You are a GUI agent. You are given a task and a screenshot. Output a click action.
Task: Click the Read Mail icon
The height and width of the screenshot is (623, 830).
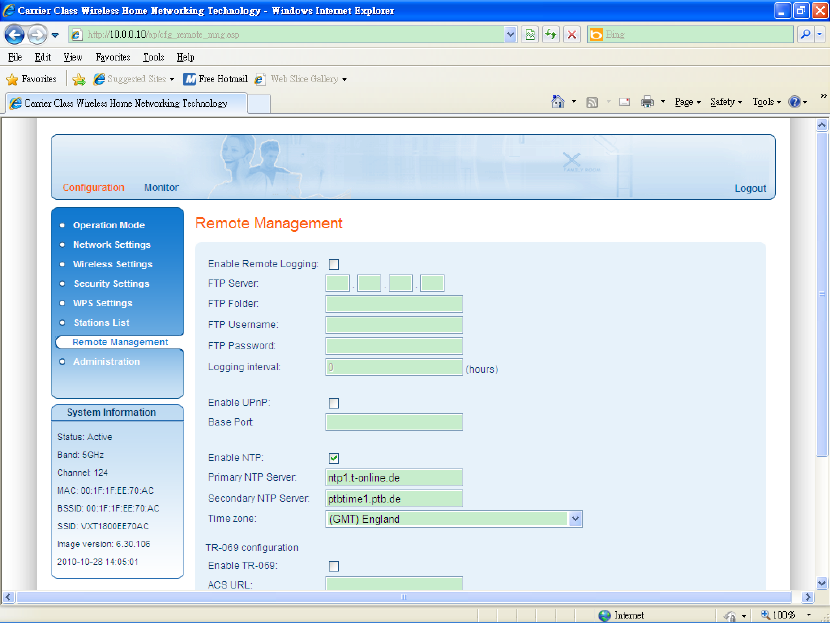tap(625, 102)
